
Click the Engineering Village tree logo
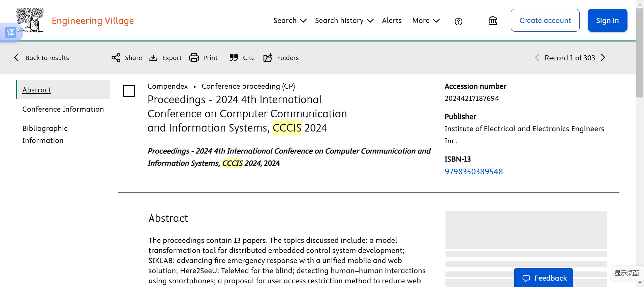coord(30,20)
